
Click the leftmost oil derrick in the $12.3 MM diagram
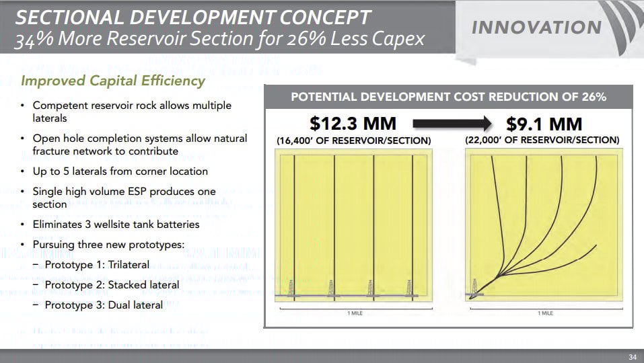click(x=291, y=288)
